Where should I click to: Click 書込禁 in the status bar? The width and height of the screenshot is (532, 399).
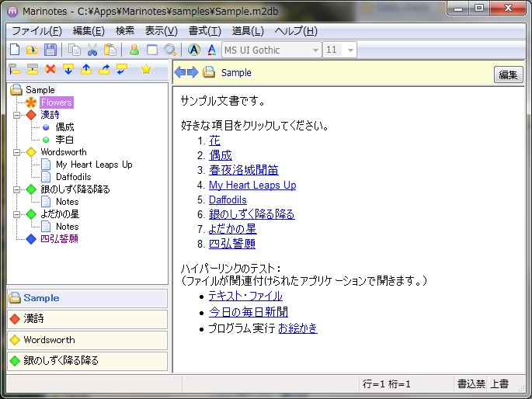(471, 383)
